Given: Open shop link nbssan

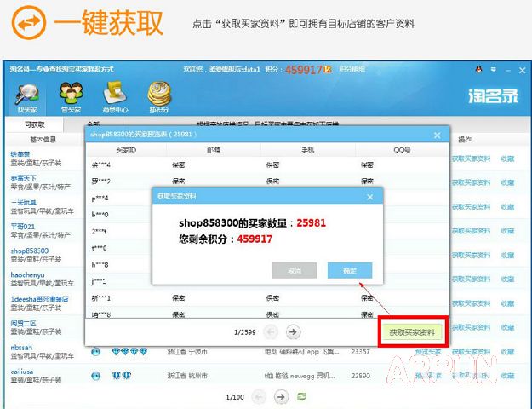Looking at the screenshot, I should point(21,348).
